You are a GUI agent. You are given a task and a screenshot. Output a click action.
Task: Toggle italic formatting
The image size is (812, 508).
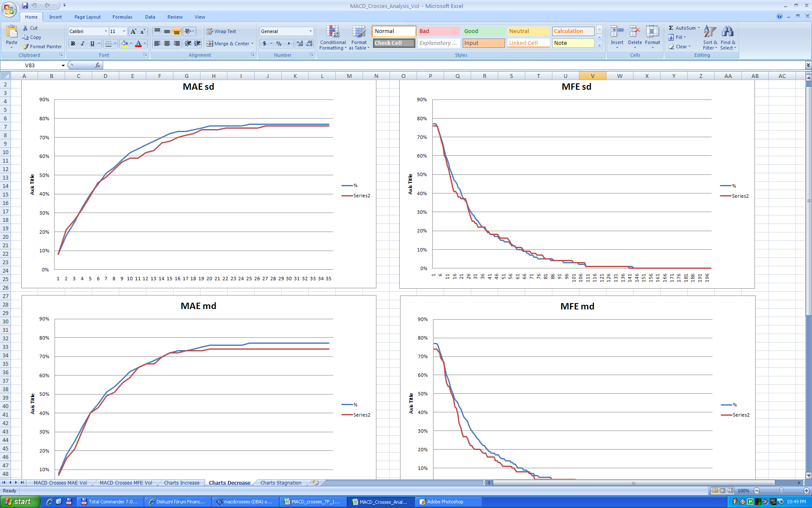point(82,44)
